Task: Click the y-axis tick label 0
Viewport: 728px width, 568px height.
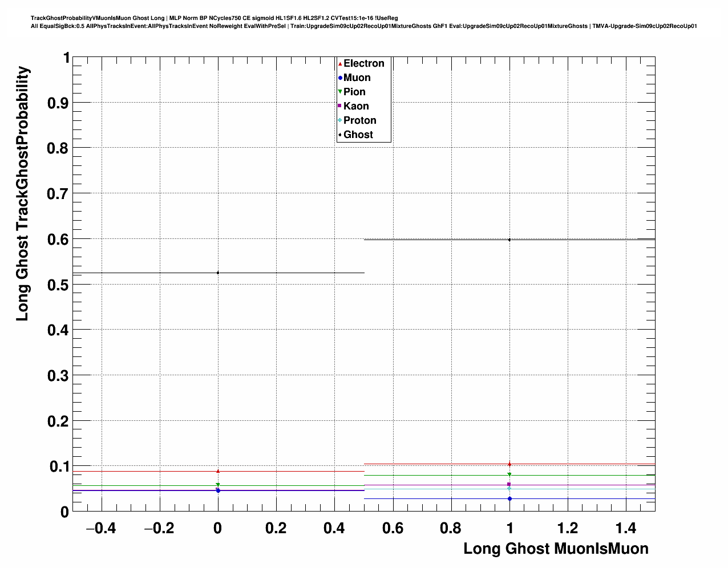Action: click(x=65, y=512)
